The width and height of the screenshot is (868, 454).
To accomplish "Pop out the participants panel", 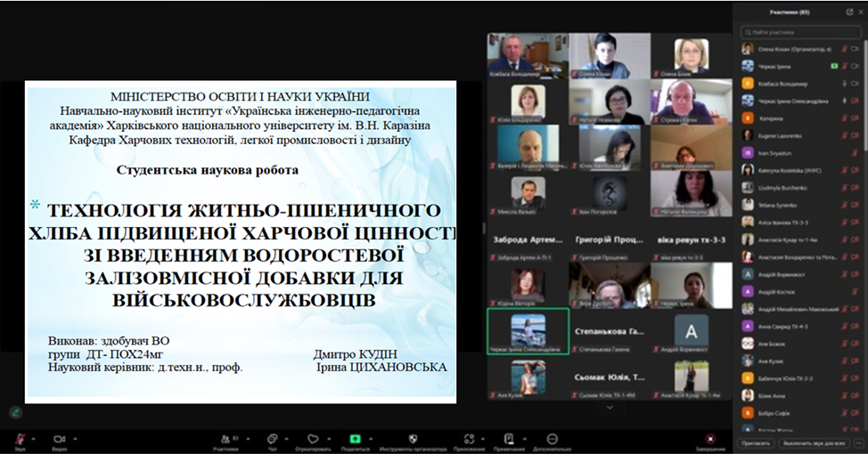I will pyautogui.click(x=849, y=12).
